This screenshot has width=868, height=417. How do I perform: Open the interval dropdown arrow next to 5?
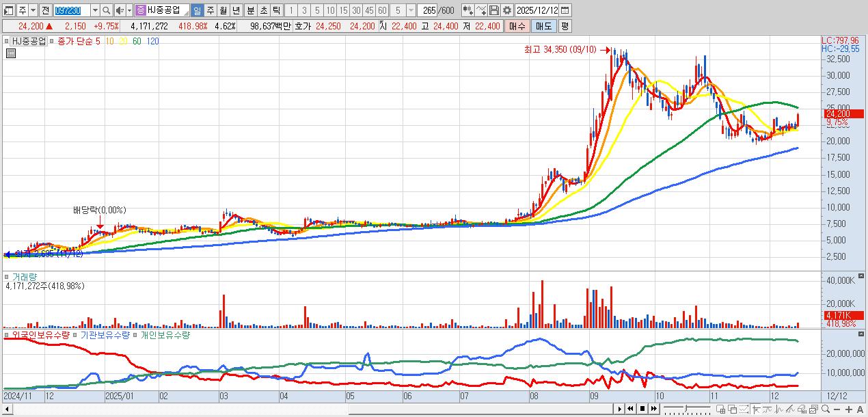410,10
